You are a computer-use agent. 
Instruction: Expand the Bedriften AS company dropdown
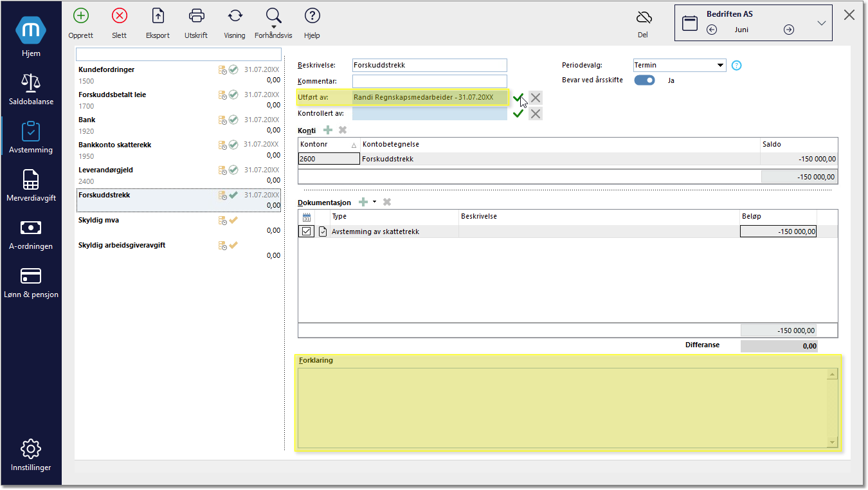point(821,23)
